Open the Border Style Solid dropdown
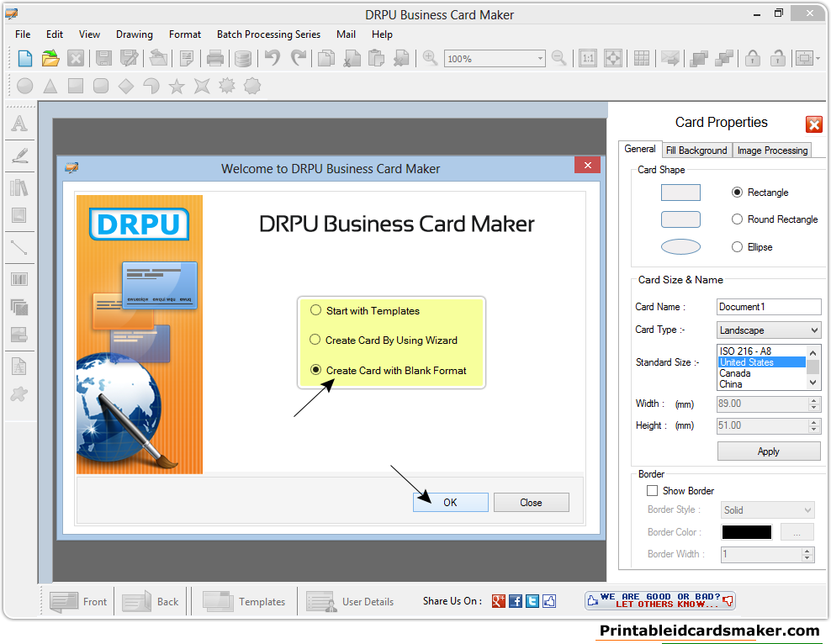Image resolution: width=831 pixels, height=644 pixels. click(807, 510)
